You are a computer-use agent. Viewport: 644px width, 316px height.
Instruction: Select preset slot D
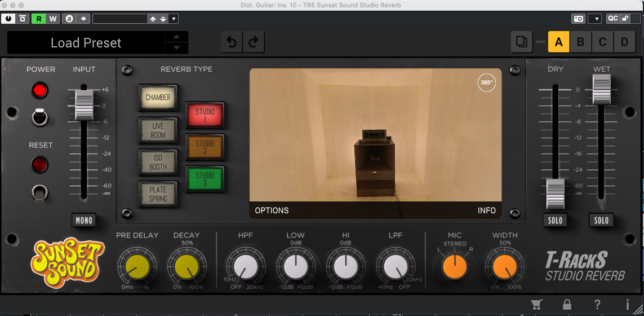[x=625, y=42]
